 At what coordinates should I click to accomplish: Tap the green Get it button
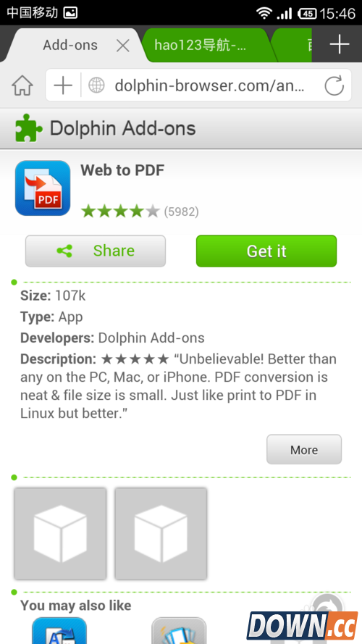point(266,251)
